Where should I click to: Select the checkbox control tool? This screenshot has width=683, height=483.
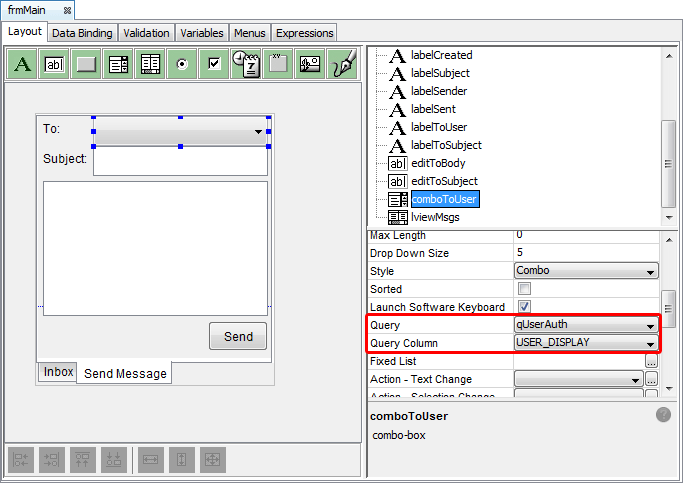[x=214, y=64]
